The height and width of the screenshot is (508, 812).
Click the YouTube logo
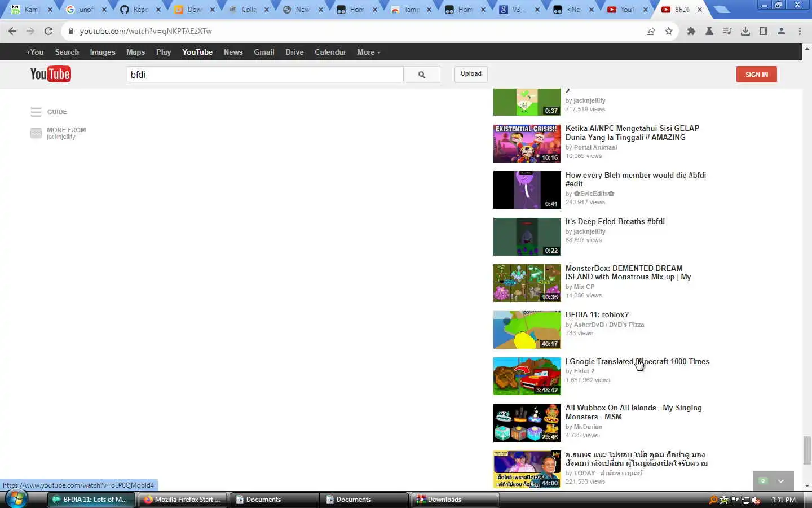(50, 74)
